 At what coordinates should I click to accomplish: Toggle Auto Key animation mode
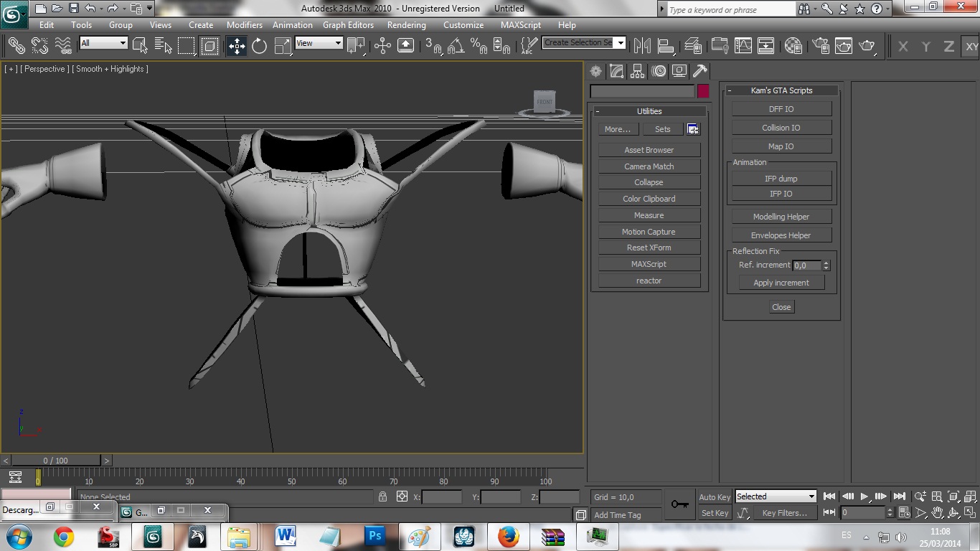tap(714, 496)
